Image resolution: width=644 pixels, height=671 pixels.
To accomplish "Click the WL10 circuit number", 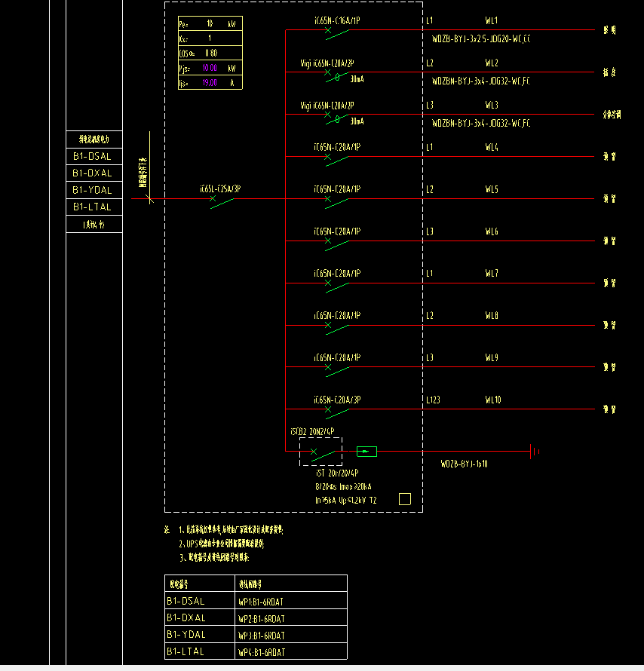I will pyautogui.click(x=493, y=400).
